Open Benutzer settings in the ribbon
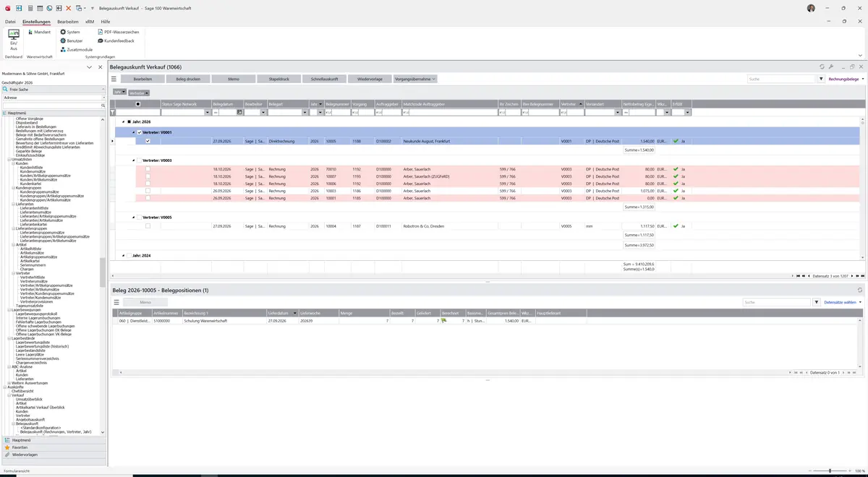Screen dimensions: 868x477 point(71,41)
